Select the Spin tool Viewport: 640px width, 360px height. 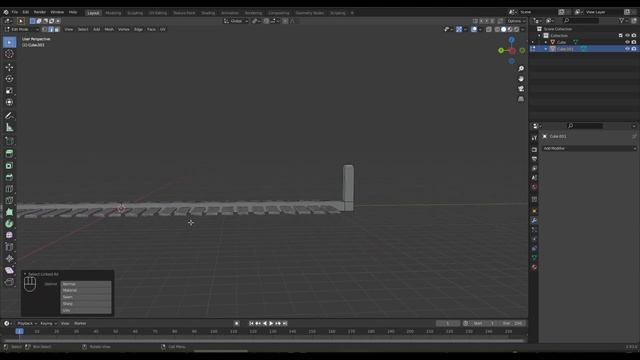9,224
